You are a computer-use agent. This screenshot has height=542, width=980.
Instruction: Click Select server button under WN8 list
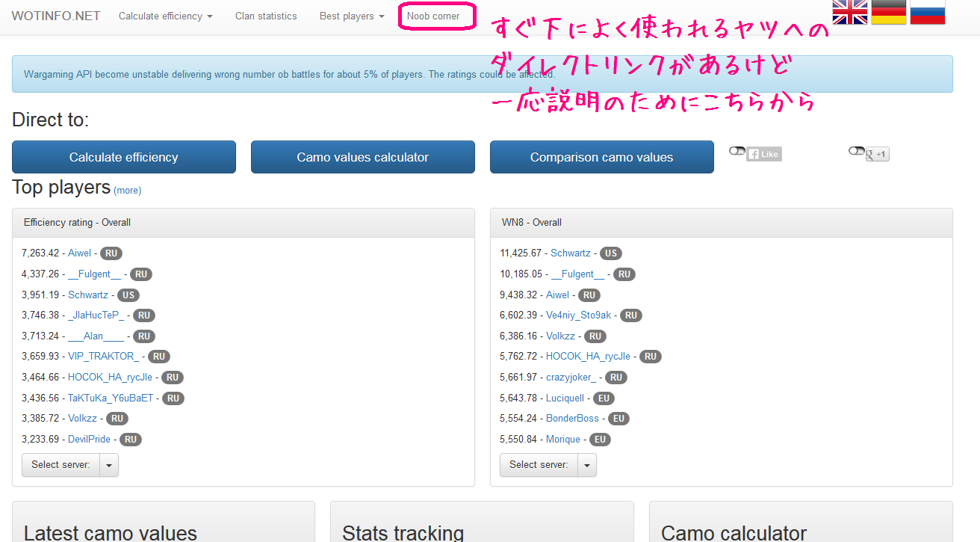coord(539,465)
